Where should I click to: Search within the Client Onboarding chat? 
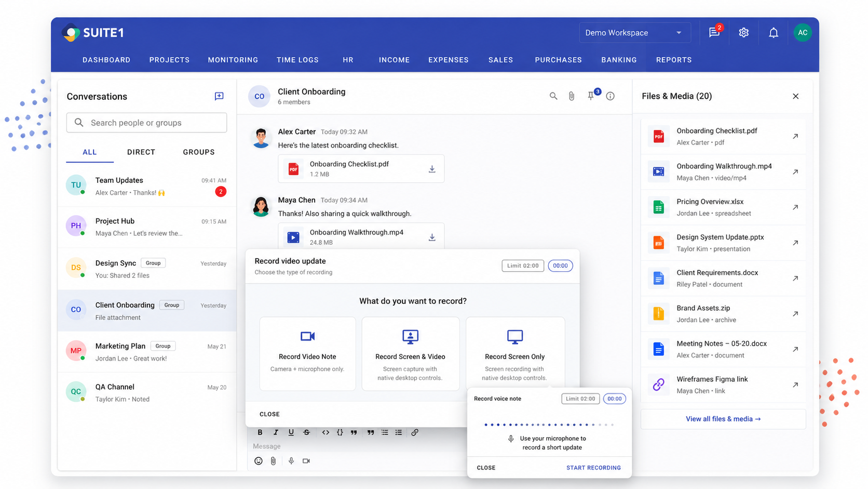pyautogui.click(x=553, y=96)
